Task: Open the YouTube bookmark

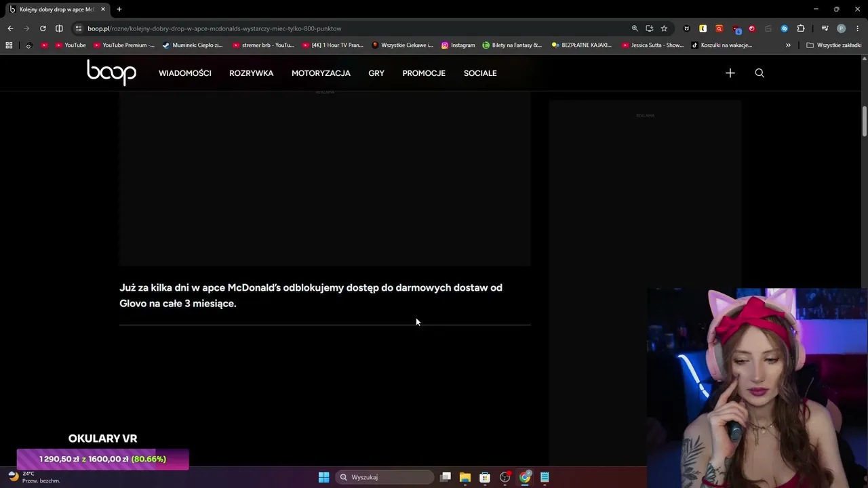Action: pos(71,45)
